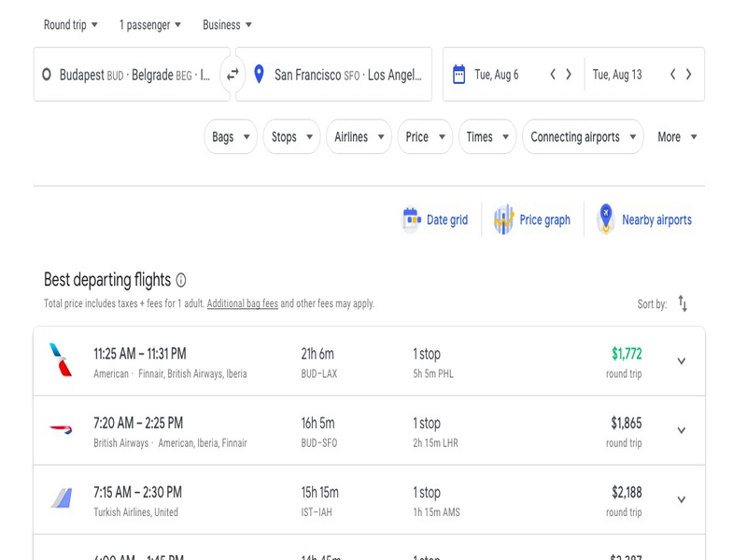
Task: Swap origin and destination airports
Action: point(233,75)
